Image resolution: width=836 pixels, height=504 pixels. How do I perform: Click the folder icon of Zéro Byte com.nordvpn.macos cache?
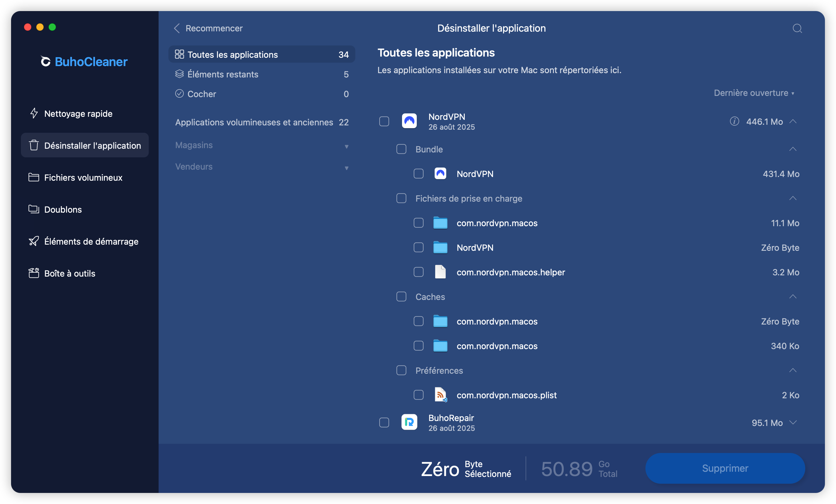pyautogui.click(x=440, y=321)
